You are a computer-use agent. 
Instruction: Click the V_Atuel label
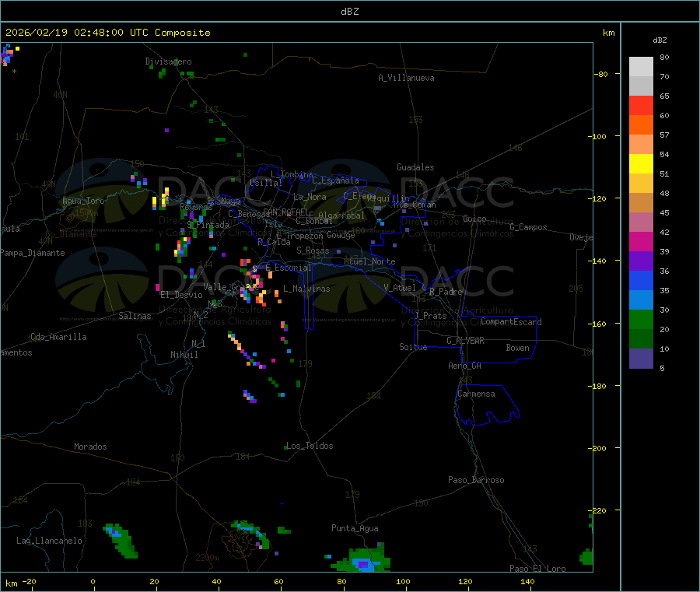[x=400, y=288]
